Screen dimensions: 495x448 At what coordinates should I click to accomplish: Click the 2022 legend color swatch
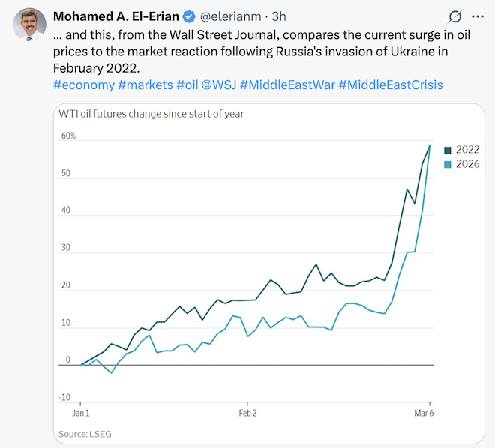click(x=448, y=149)
